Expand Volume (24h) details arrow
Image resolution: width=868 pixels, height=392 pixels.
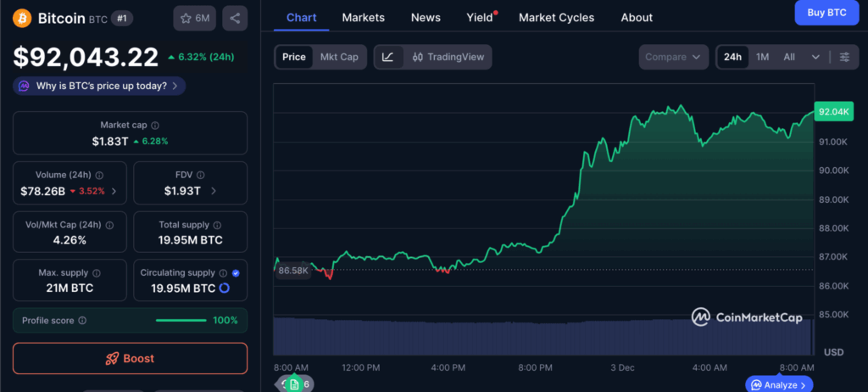pyautogui.click(x=114, y=191)
